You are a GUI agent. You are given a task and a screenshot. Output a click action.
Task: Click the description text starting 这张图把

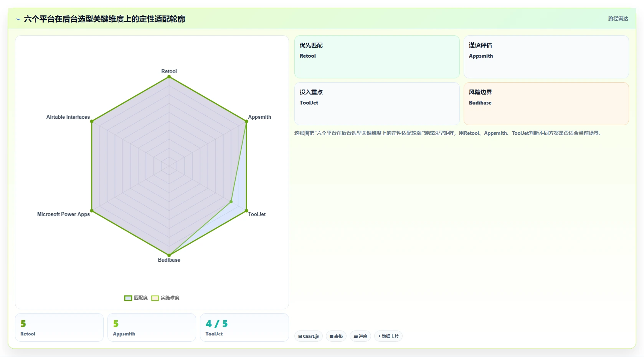[x=448, y=133]
